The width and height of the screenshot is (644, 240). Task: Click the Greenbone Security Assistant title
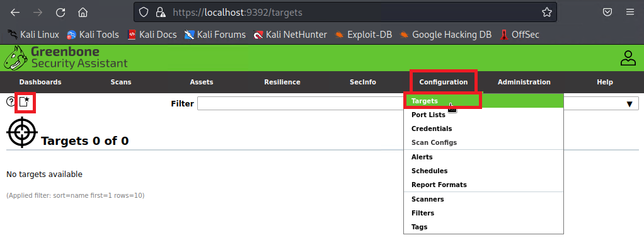click(x=79, y=57)
